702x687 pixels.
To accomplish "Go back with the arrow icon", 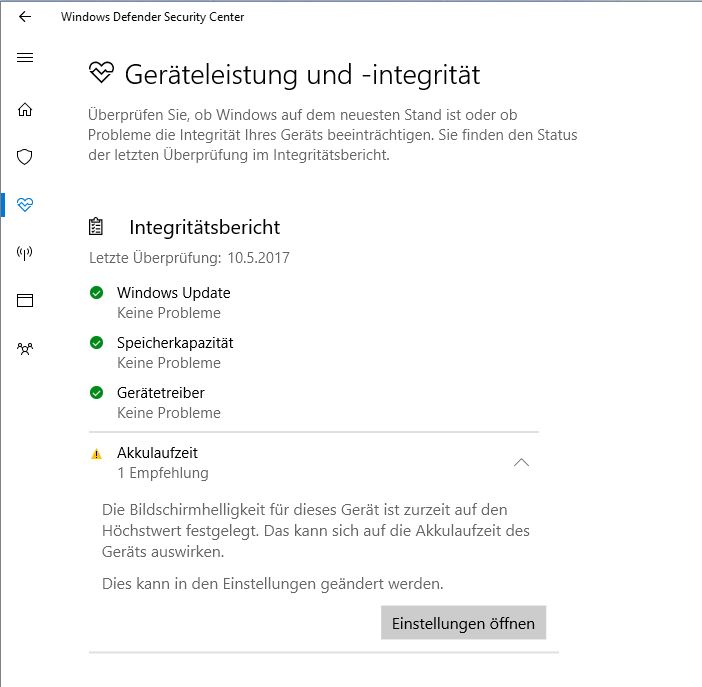I will point(25,17).
